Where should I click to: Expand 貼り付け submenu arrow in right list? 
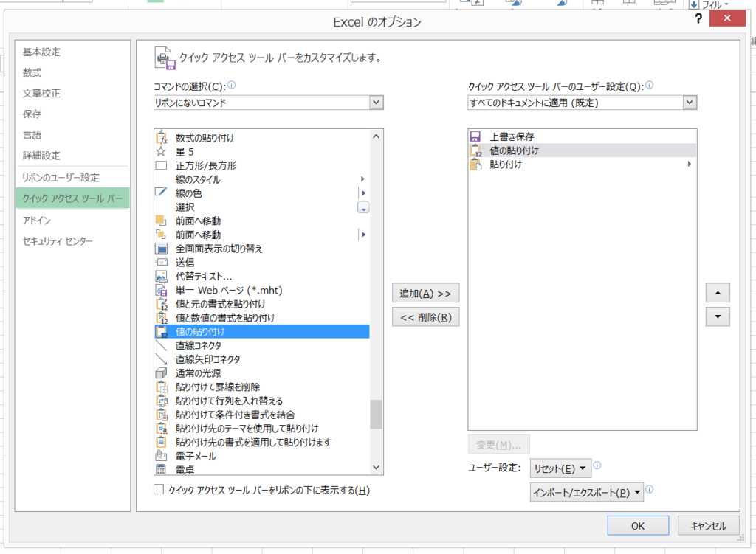tap(690, 165)
